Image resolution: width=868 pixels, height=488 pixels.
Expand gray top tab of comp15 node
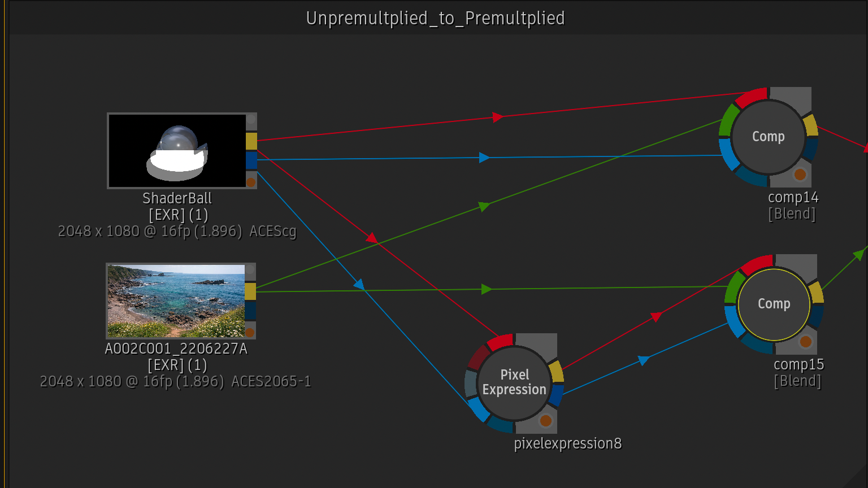[796, 267]
